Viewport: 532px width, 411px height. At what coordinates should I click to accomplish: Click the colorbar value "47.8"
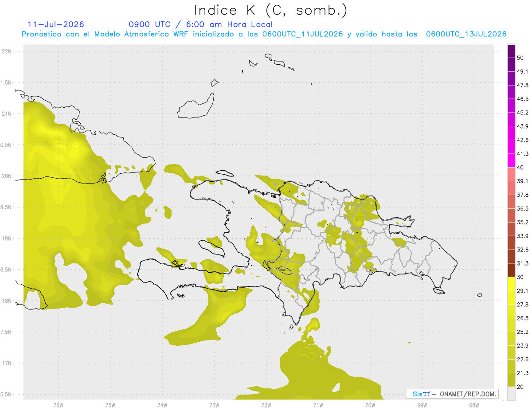(523, 85)
